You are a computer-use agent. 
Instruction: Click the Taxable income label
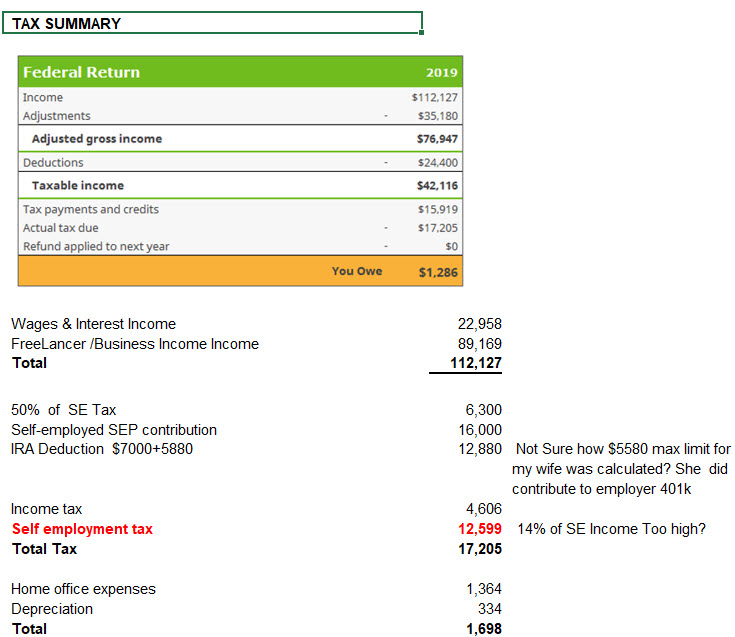tap(78, 186)
